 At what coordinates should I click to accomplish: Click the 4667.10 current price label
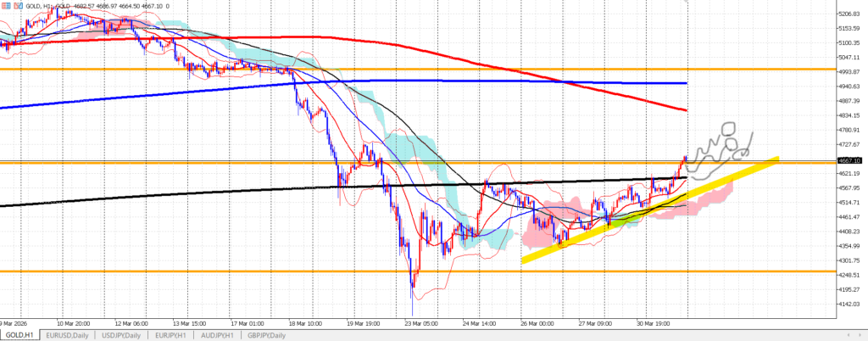pos(849,160)
